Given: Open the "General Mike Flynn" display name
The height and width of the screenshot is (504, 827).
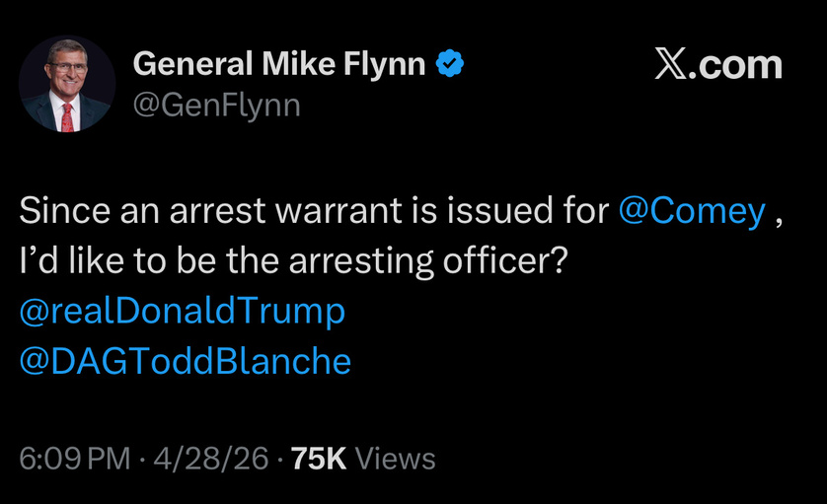Looking at the screenshot, I should tap(279, 65).
